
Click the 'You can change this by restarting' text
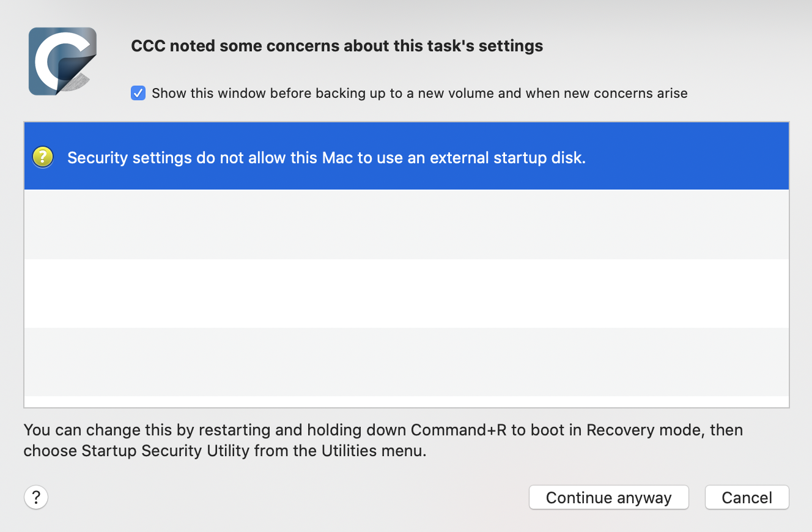[x=147, y=430]
